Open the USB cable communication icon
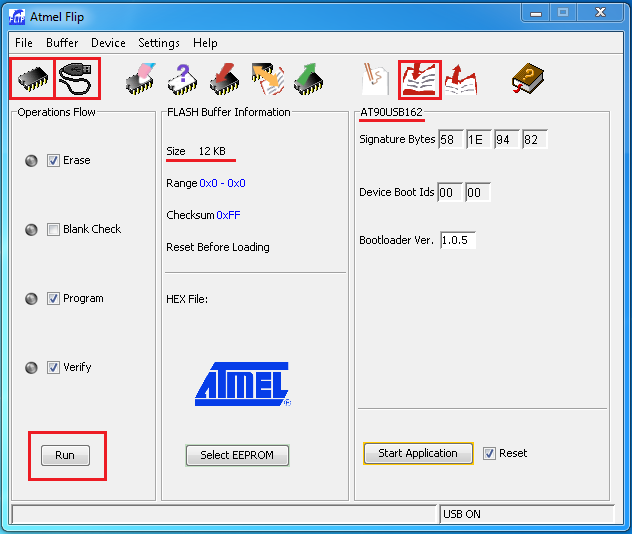Screen dimensions: 632x534 tap(76, 79)
